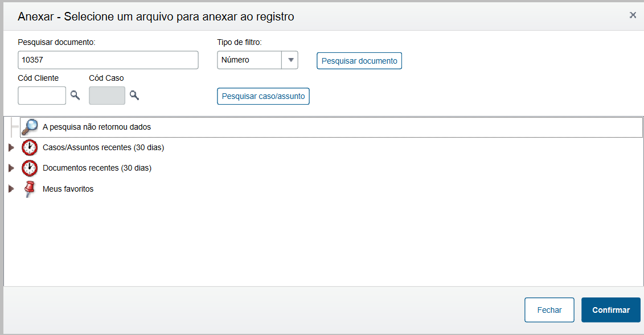Expand the Meus favoritos tree node
The height and width of the screenshot is (335, 644).
tap(11, 189)
